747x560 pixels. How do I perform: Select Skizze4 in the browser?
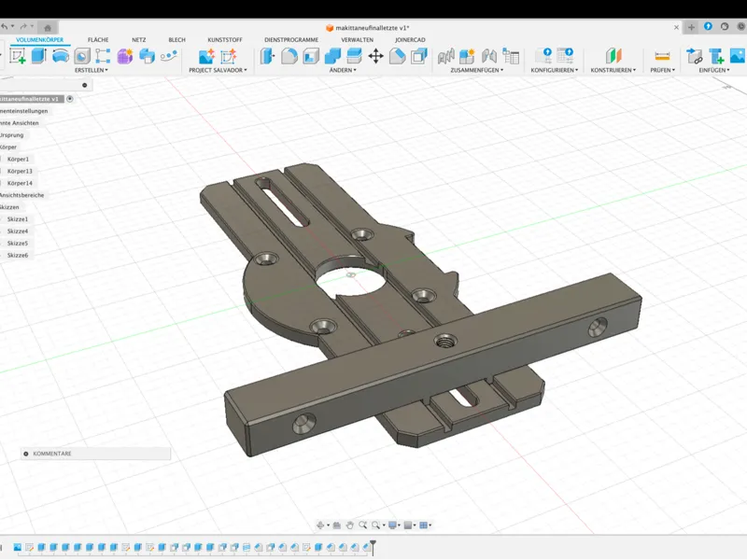18,231
